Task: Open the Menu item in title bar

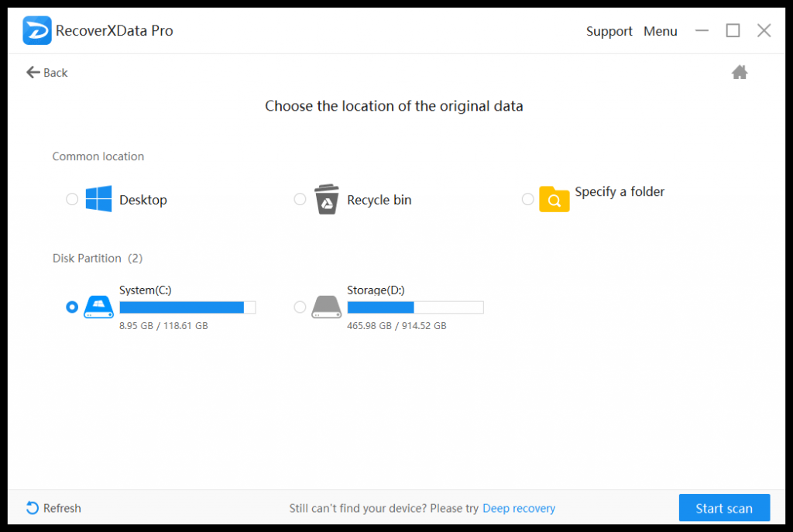Action: point(660,31)
